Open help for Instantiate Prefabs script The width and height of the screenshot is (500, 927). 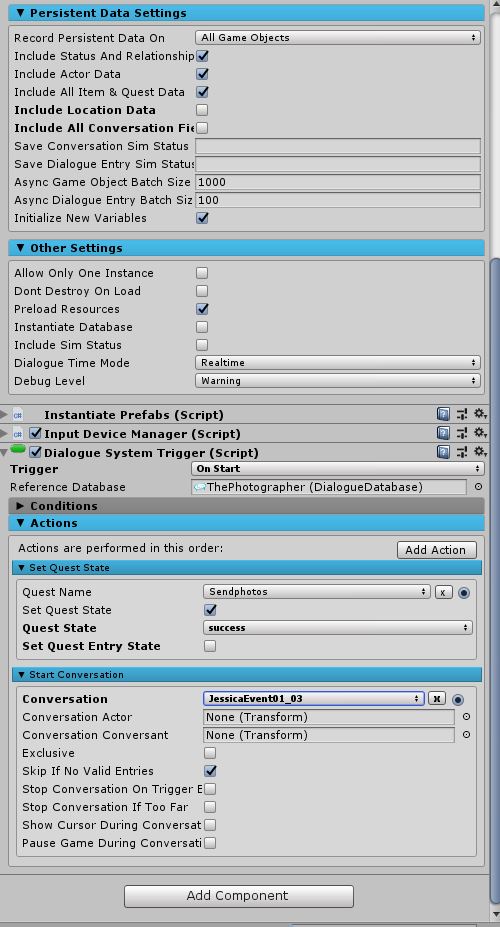pos(443,414)
